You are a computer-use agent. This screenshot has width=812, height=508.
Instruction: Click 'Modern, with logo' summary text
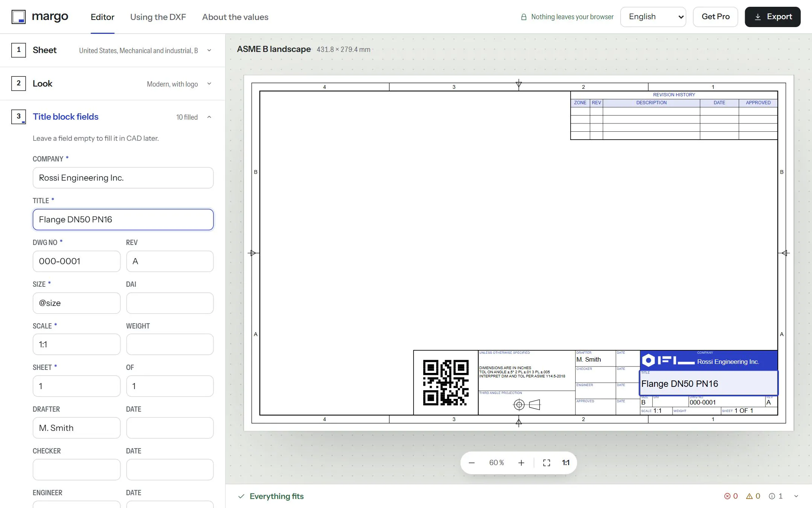[172, 84]
